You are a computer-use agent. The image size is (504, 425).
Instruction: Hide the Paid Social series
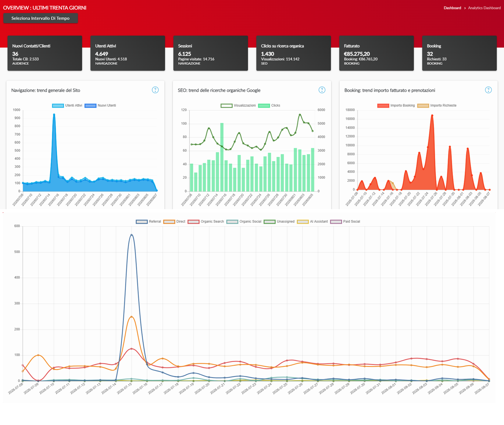pyautogui.click(x=345, y=221)
